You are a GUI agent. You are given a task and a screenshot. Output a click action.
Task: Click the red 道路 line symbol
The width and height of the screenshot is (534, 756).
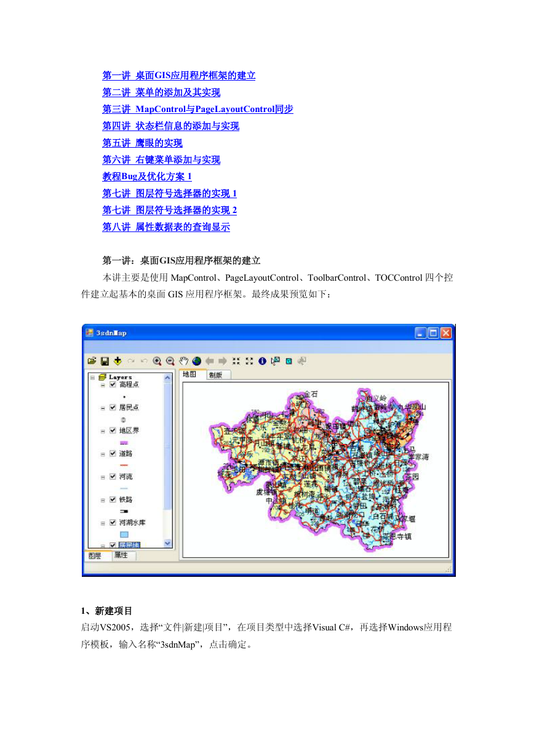click(x=124, y=465)
